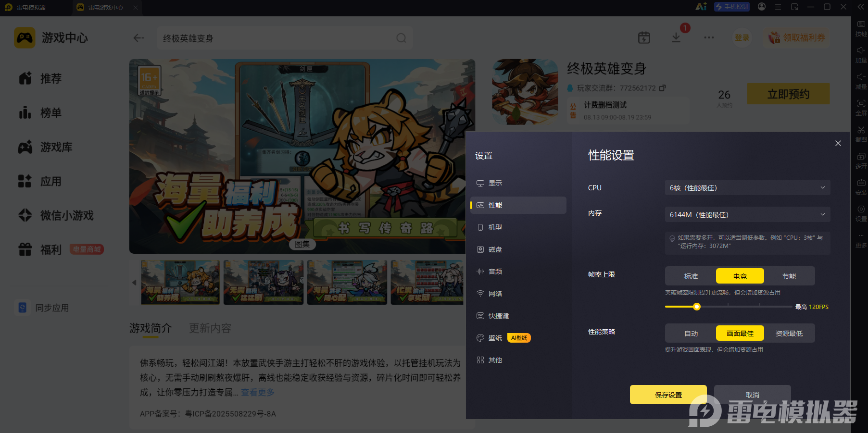
Task: Collapse the right toolbar with double-arrow icon
Action: [860, 7]
